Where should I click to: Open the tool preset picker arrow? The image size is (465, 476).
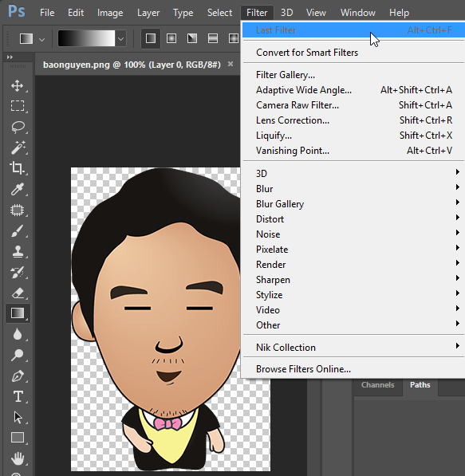tap(42, 39)
